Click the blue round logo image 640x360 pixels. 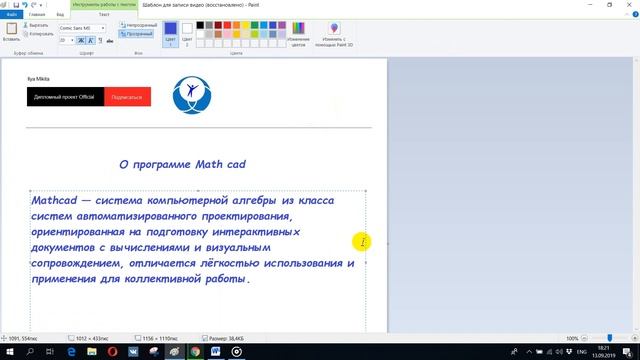192,95
